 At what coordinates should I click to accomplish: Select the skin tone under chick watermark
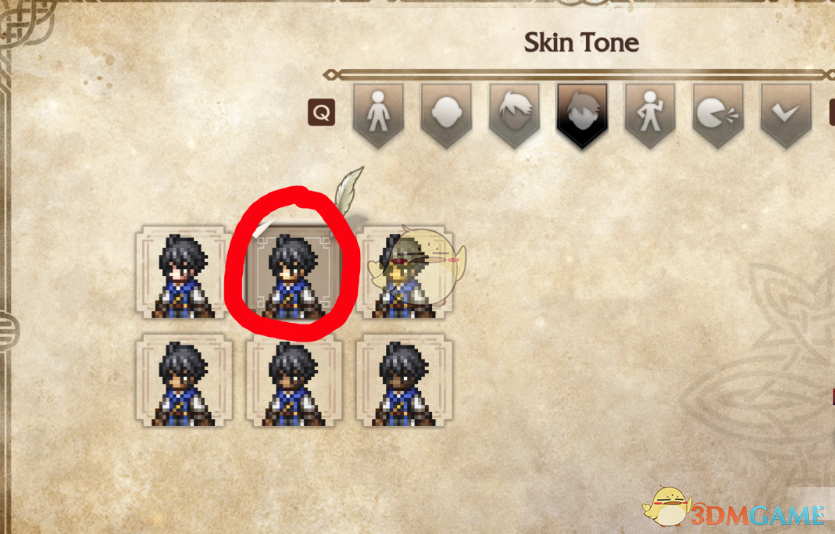[x=404, y=273]
